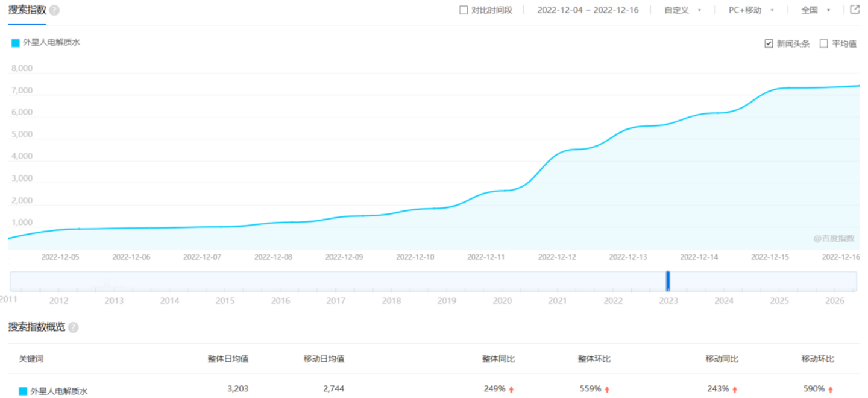Click the red up arrow beside 243%
This screenshot has width=868, height=398.
click(735, 390)
